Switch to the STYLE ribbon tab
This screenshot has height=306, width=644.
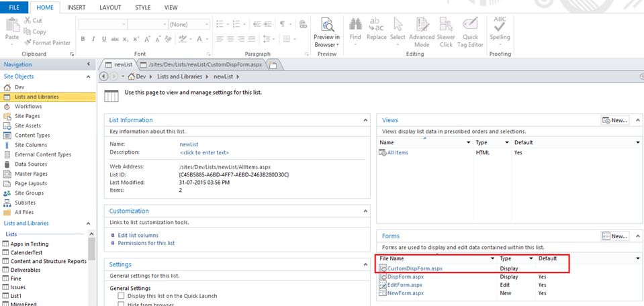tap(142, 7)
